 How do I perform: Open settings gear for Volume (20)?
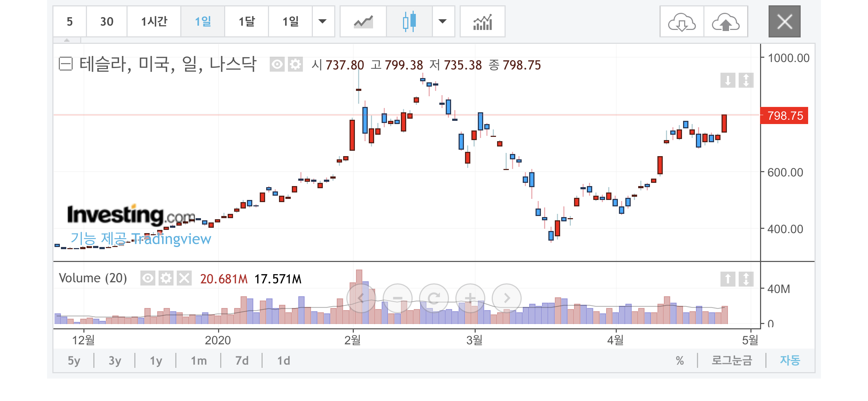[166, 278]
